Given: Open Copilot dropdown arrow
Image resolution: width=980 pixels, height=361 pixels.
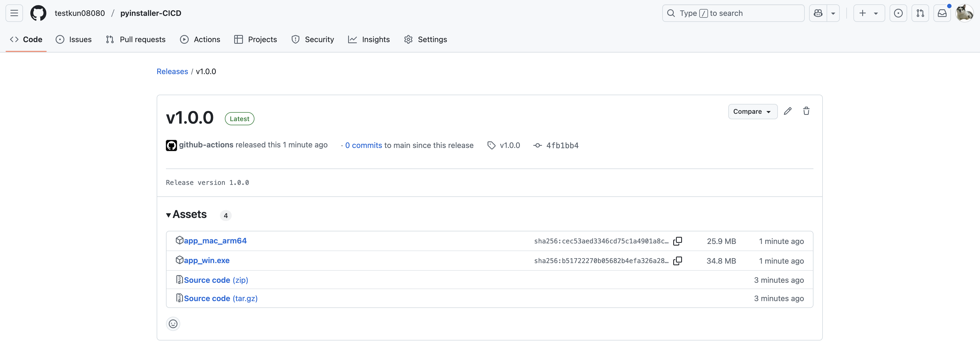Looking at the screenshot, I should click(833, 13).
